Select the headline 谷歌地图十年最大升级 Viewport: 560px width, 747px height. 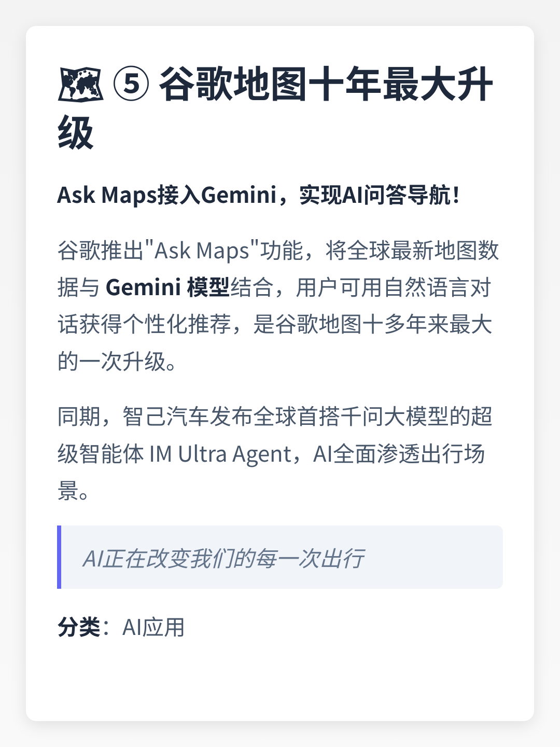pos(275,108)
